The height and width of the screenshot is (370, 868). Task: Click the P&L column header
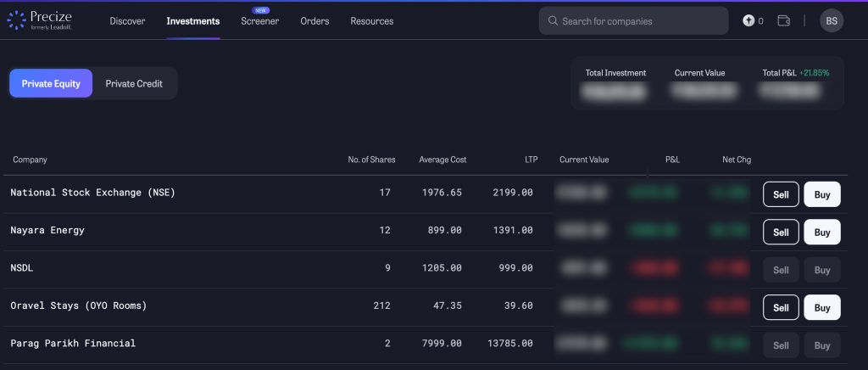[x=672, y=160]
